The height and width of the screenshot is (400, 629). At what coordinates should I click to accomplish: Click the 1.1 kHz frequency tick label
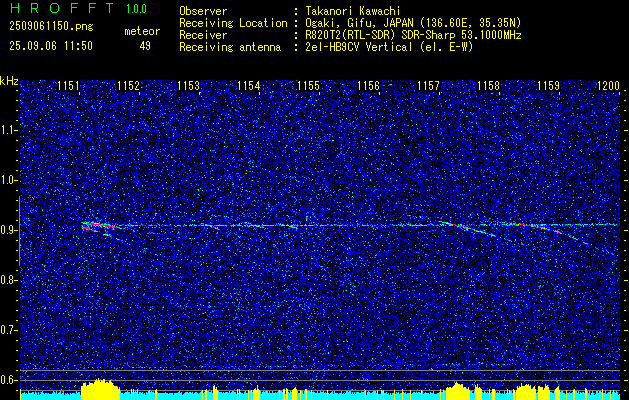click(7, 130)
